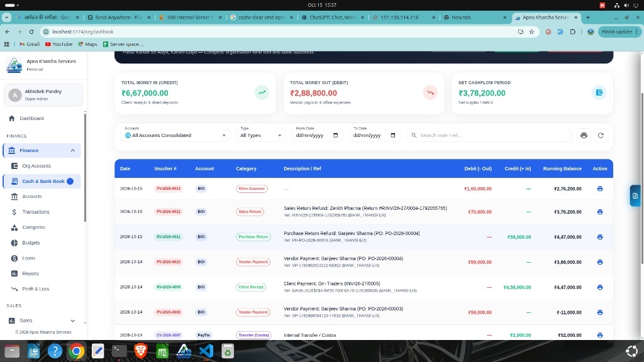Click the Net Cashflow wallet icon

599,93
